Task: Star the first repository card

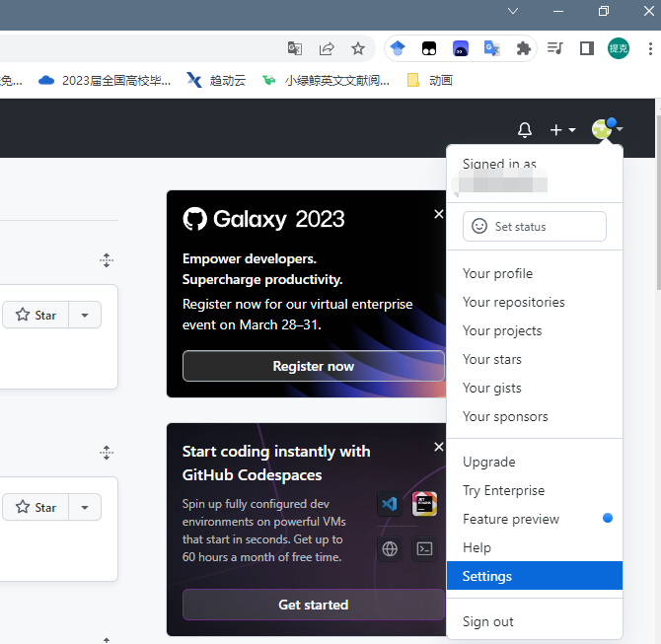Action: (x=36, y=315)
